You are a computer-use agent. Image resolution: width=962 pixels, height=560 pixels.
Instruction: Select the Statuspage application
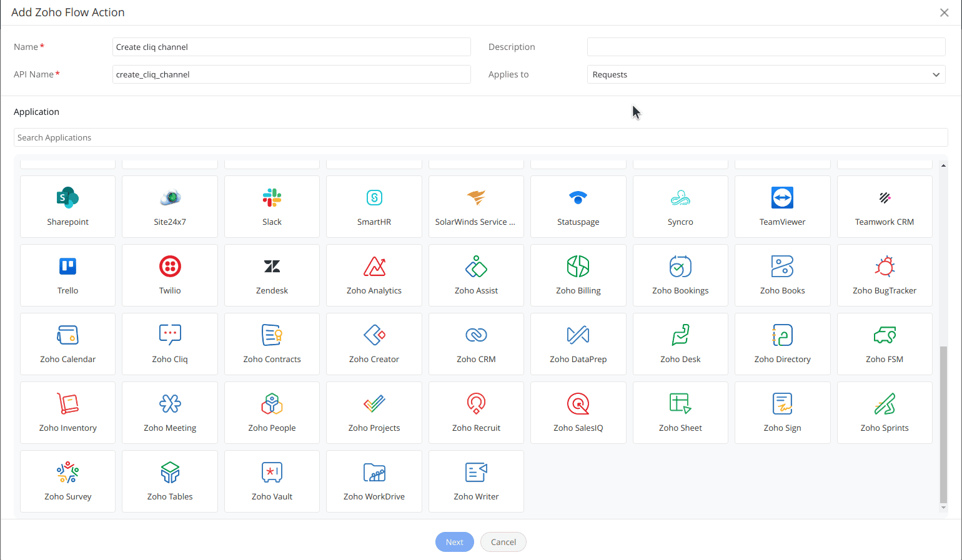(578, 207)
